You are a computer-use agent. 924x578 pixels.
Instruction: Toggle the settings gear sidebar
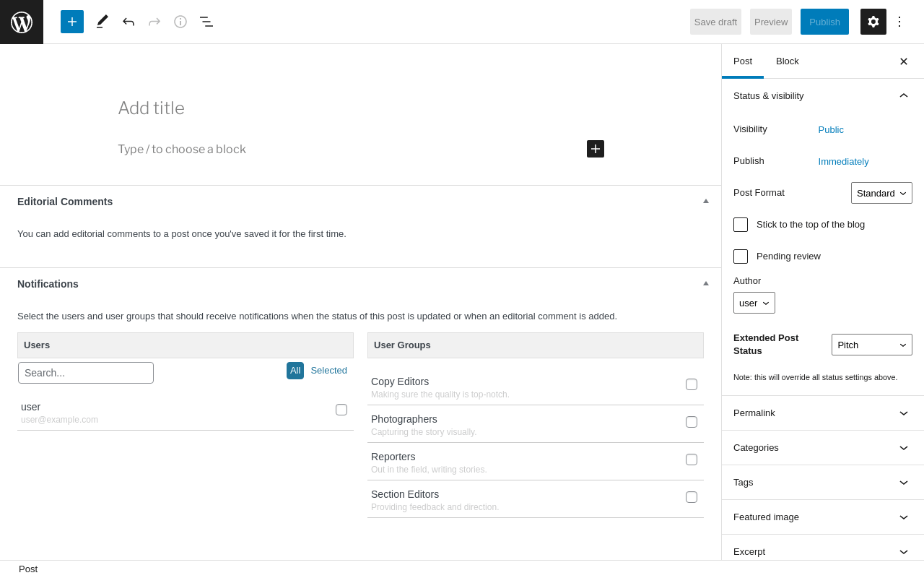(873, 22)
